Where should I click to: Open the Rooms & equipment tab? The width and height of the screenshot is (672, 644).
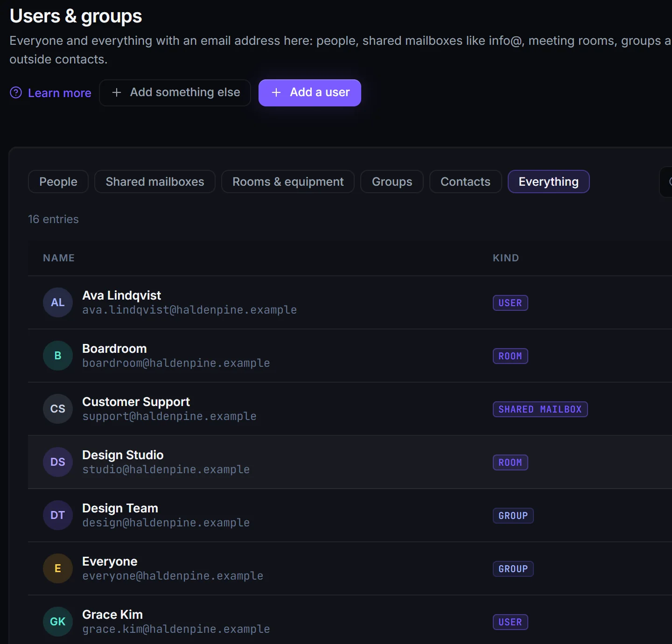288,182
